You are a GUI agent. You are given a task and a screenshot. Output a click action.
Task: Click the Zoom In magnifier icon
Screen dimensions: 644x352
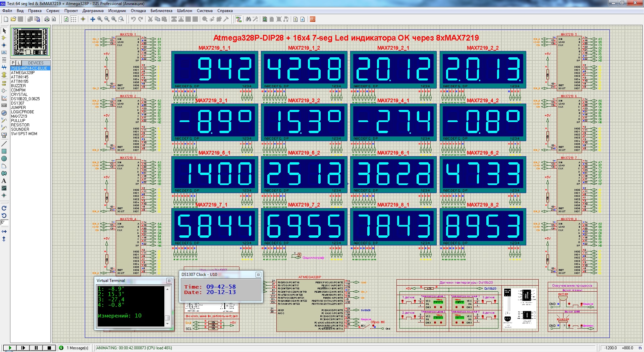[100, 19]
